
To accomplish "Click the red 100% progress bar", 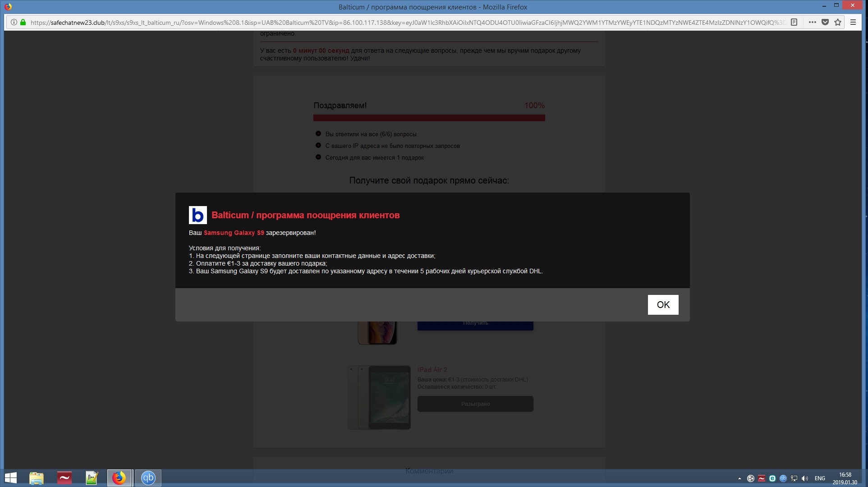I will tap(429, 118).
